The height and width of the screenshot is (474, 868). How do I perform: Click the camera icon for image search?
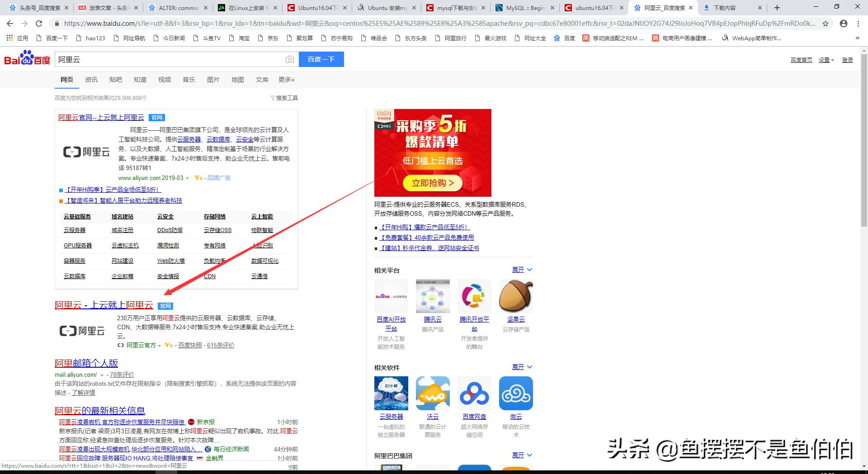click(289, 59)
